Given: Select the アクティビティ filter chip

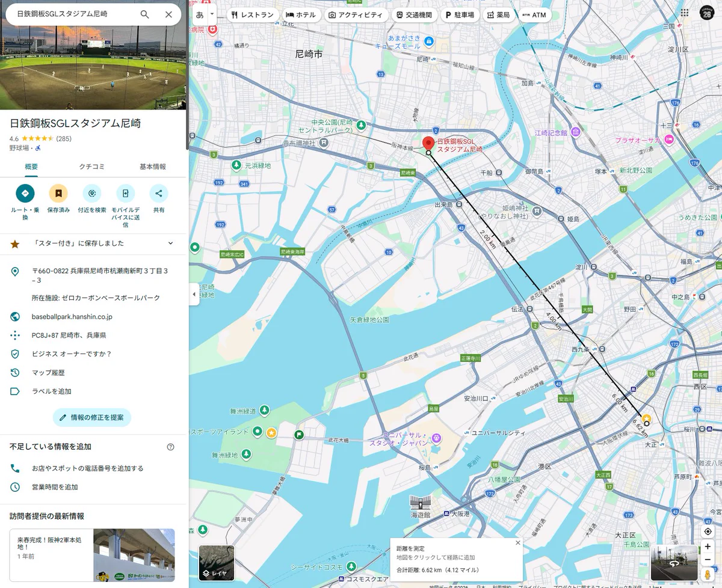Looking at the screenshot, I should coord(356,15).
